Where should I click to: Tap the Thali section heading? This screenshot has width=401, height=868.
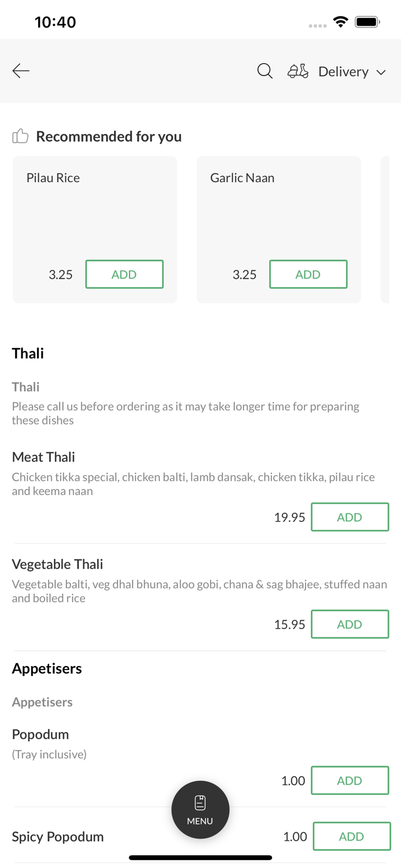point(28,353)
